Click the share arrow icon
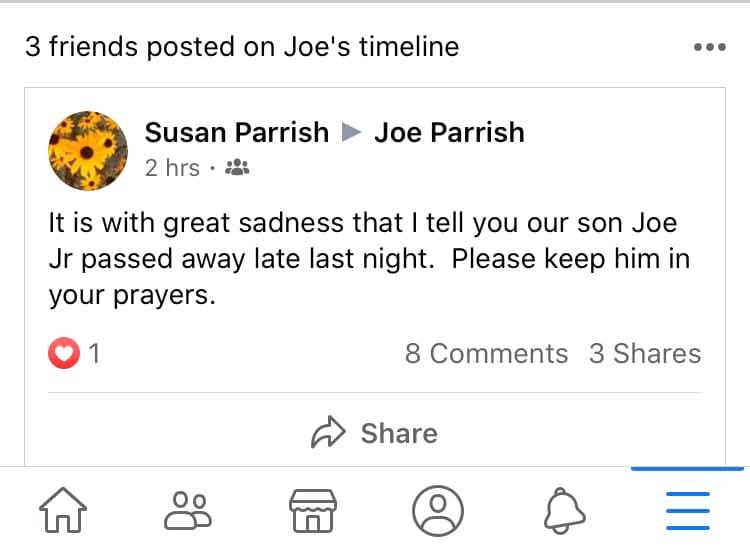 coord(328,433)
